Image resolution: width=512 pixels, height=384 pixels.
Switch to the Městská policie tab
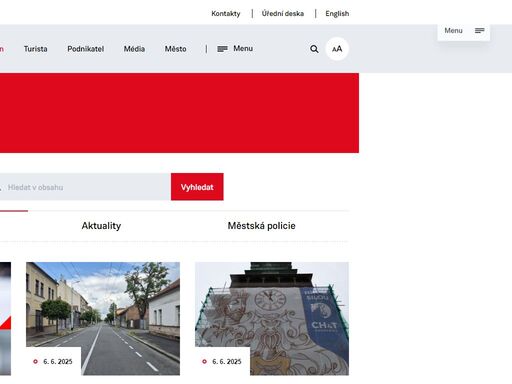pyautogui.click(x=261, y=226)
